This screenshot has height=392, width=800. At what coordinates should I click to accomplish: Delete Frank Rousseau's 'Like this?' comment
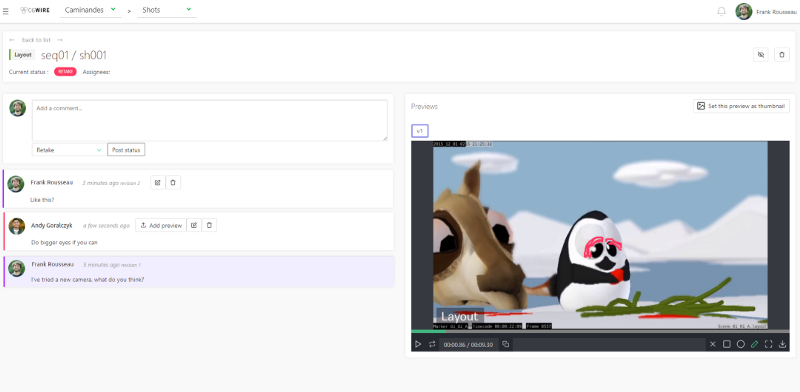tap(173, 182)
